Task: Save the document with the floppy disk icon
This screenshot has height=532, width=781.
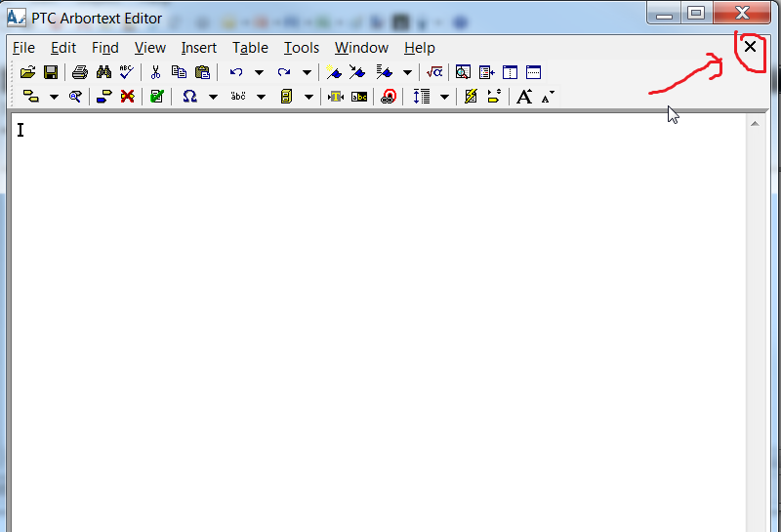Action: click(x=51, y=72)
